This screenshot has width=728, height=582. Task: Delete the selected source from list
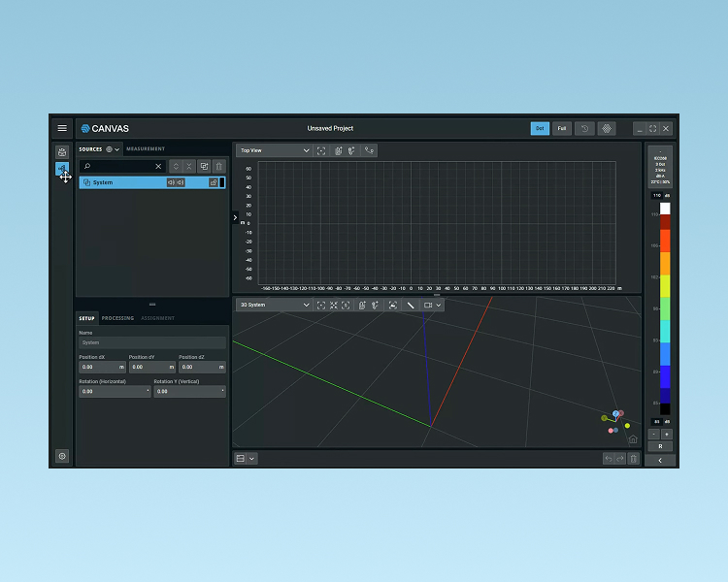click(x=219, y=166)
